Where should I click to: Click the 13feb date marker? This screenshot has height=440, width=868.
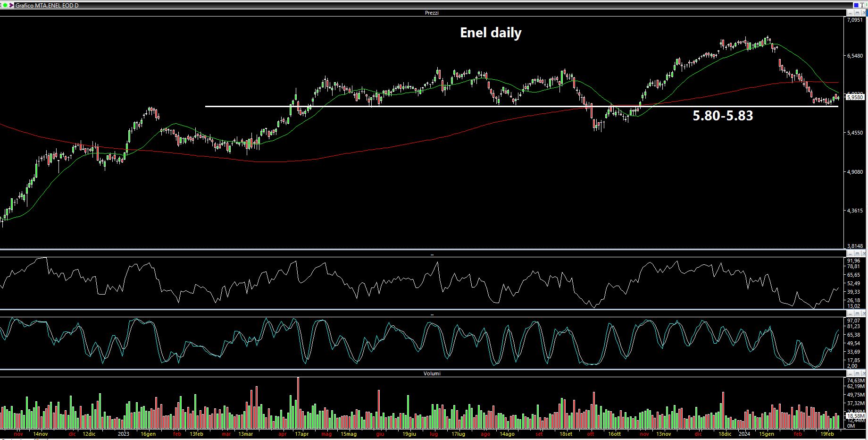pyautogui.click(x=196, y=434)
